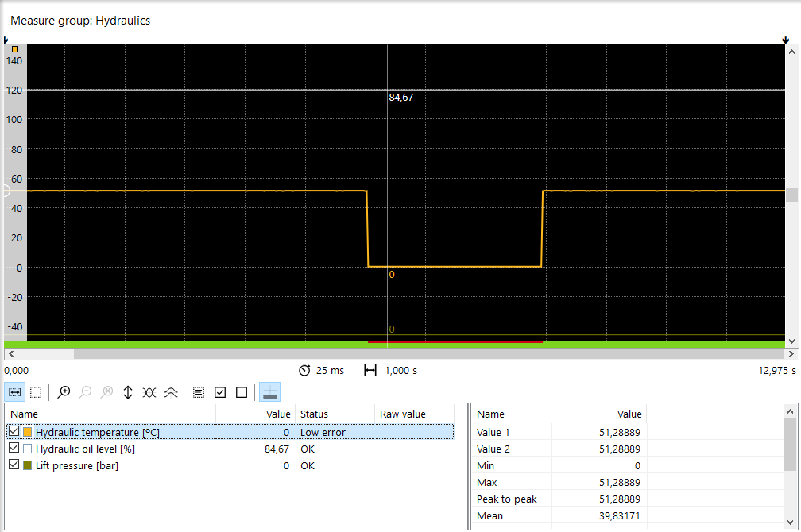The width and height of the screenshot is (801, 532).
Task: Click the Measure group: Hydraulics title
Action: pyautogui.click(x=80, y=21)
